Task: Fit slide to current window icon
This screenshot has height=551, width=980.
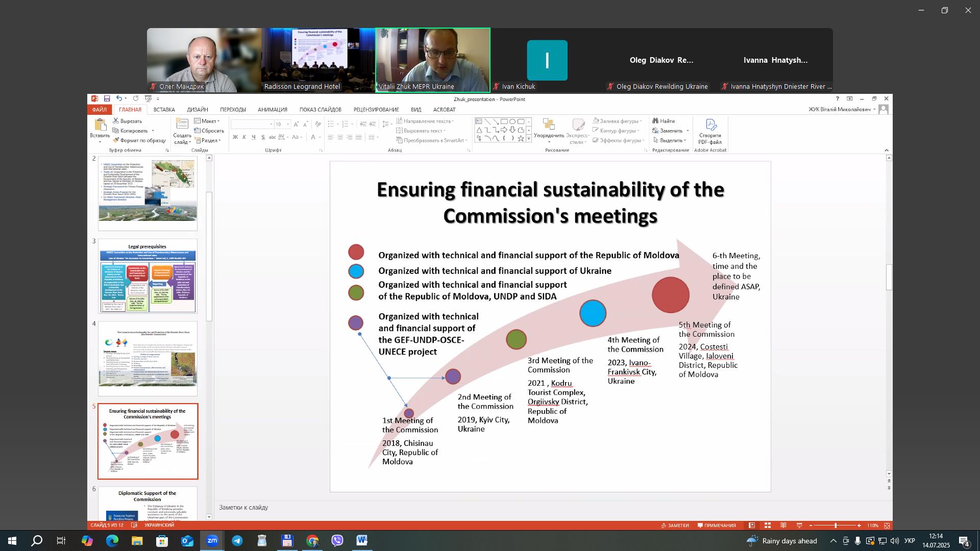Action: tap(887, 525)
